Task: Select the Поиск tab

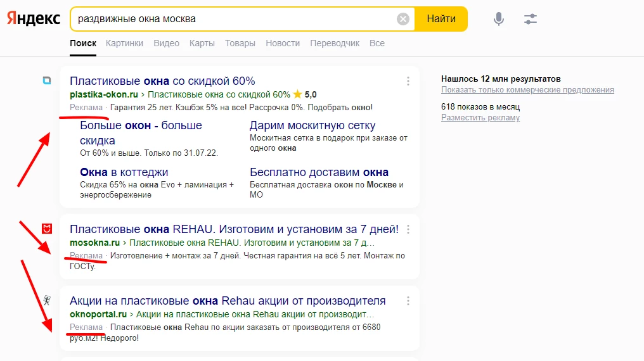Action: coord(83,43)
